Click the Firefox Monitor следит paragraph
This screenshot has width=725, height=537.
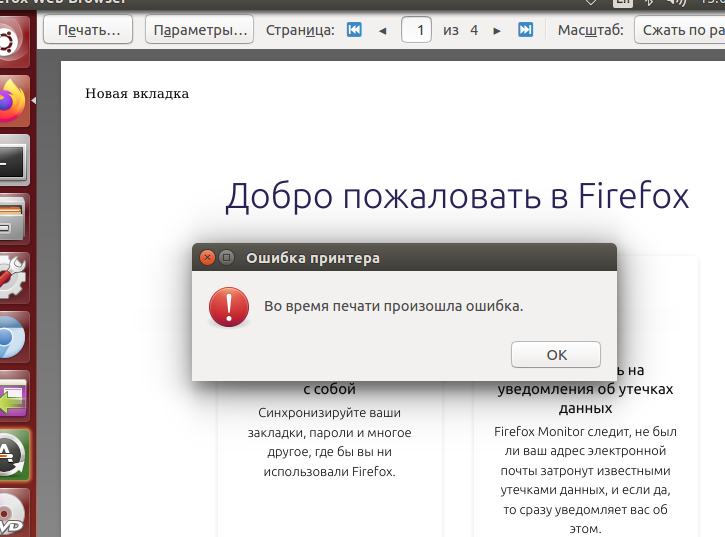(x=585, y=480)
